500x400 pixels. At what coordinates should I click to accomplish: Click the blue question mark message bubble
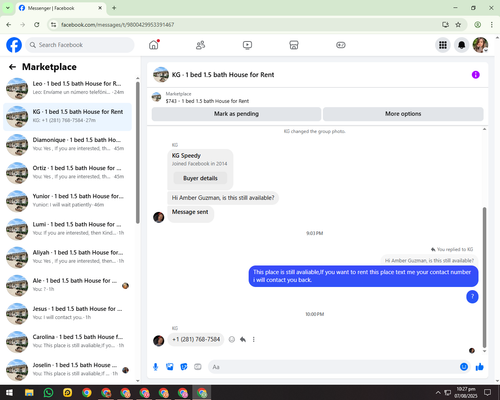tap(472, 297)
